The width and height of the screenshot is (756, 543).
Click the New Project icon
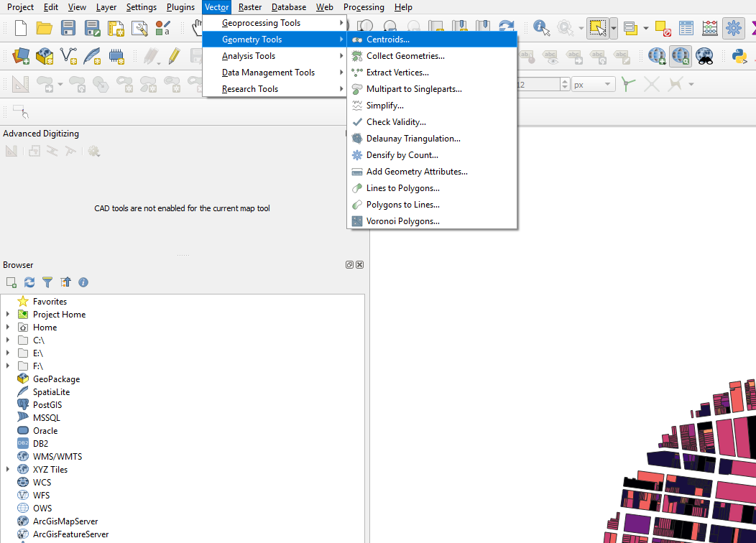[x=21, y=28]
